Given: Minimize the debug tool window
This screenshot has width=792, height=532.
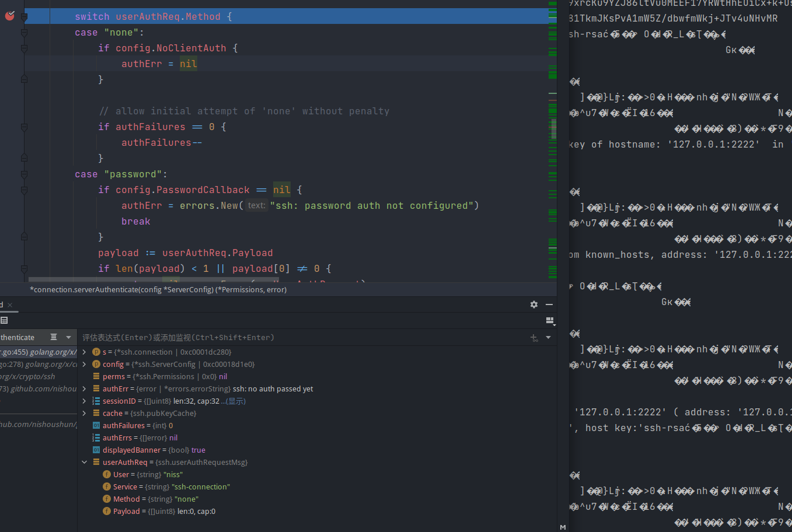Looking at the screenshot, I should pos(549,304).
